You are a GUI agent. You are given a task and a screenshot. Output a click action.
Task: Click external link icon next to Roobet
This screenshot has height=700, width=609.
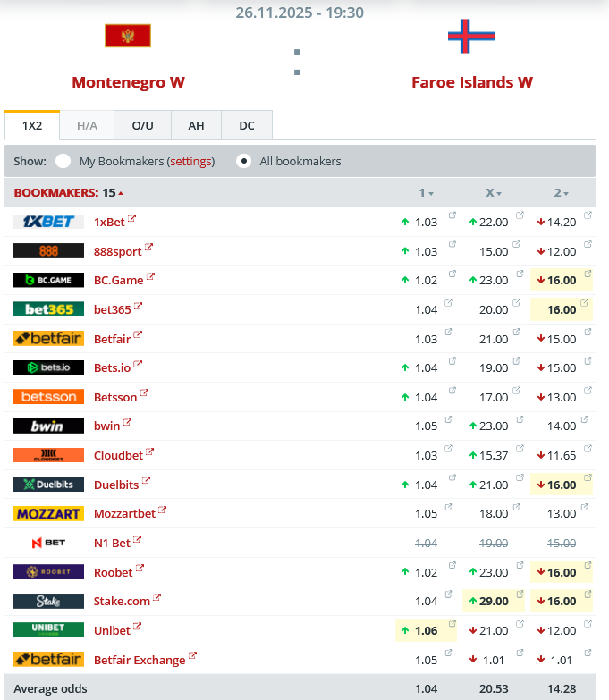pos(140,568)
